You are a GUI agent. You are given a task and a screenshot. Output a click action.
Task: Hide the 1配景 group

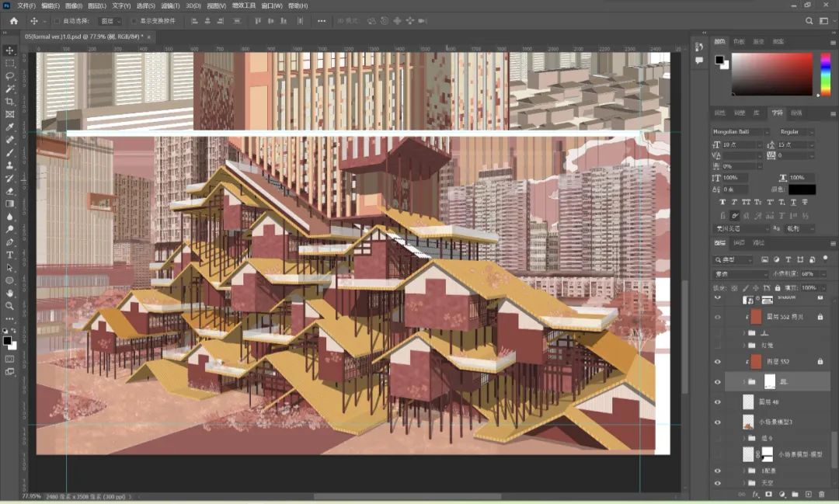tap(718, 471)
